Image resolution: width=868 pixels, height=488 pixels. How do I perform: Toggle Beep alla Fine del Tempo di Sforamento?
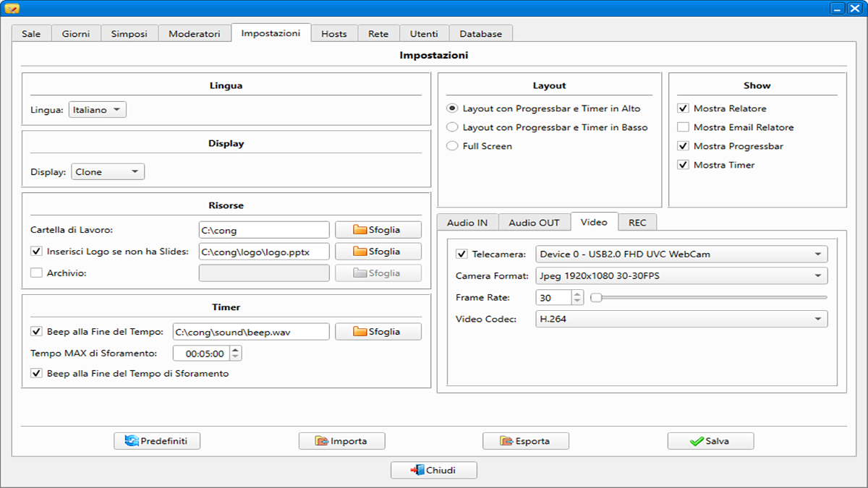pos(36,374)
